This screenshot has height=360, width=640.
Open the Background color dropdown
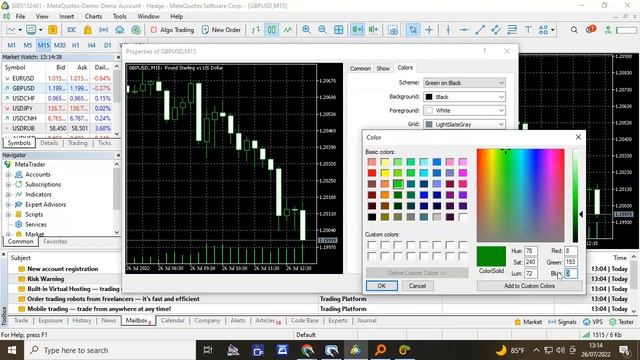(x=464, y=97)
